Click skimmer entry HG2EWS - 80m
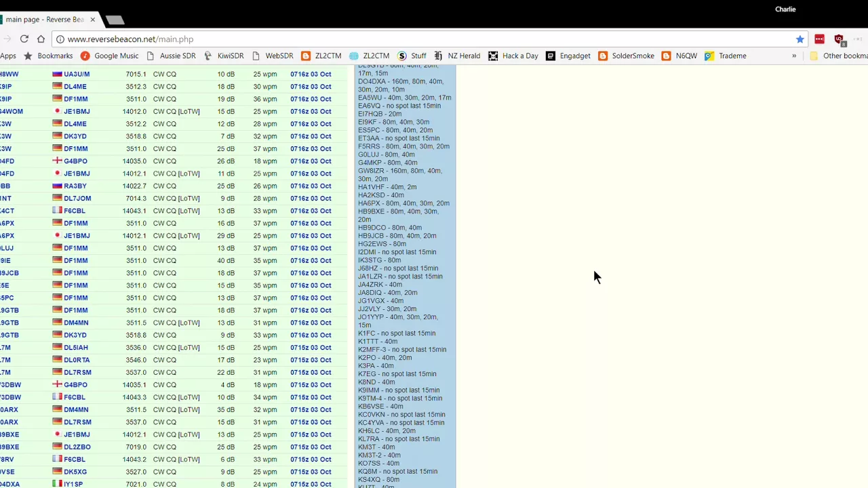The height and width of the screenshot is (488, 868). 382,244
